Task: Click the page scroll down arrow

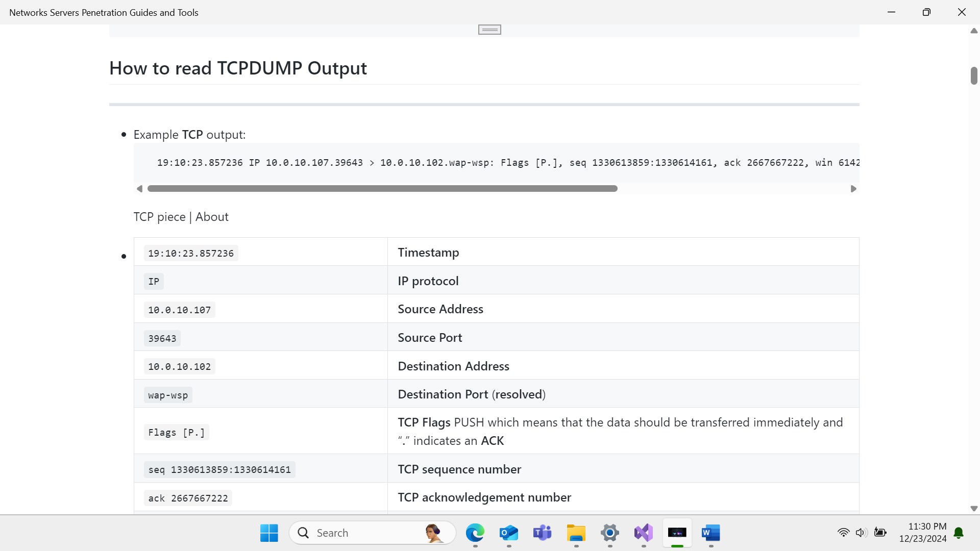Action: tap(974, 509)
